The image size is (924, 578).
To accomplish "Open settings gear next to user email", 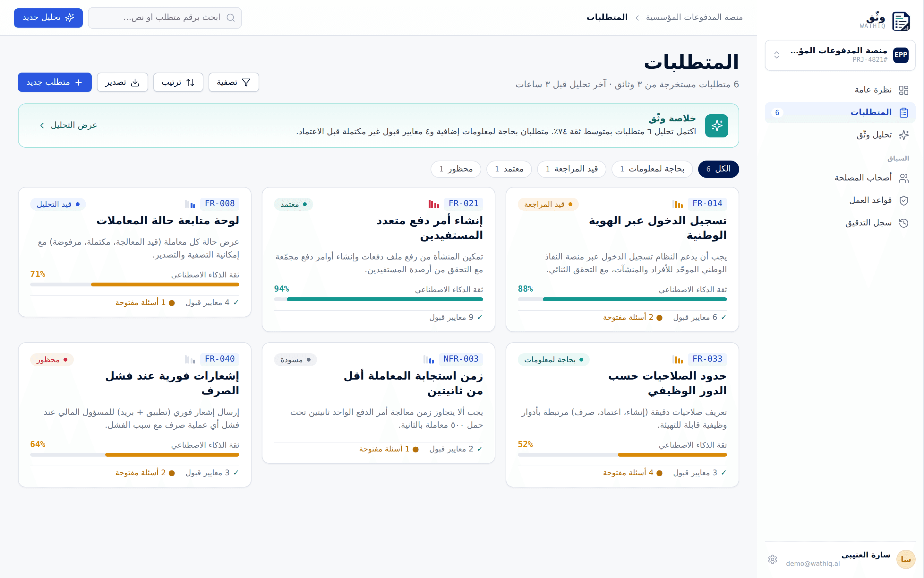I will tap(773, 559).
